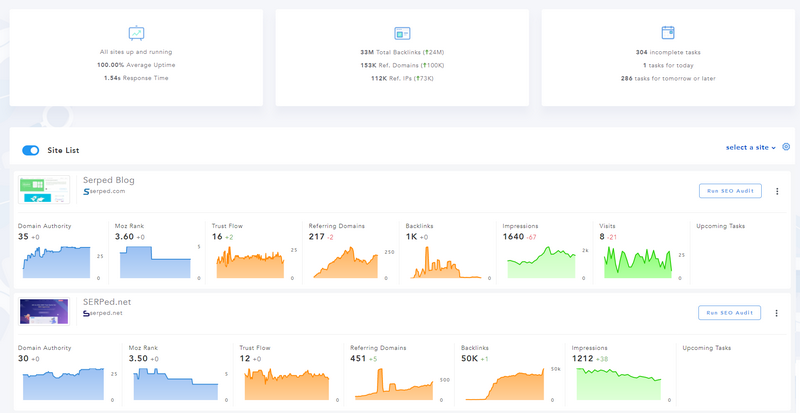Viewport: 800px width, 413px height.
Task: Open site list settings gear icon
Action: tap(786, 147)
